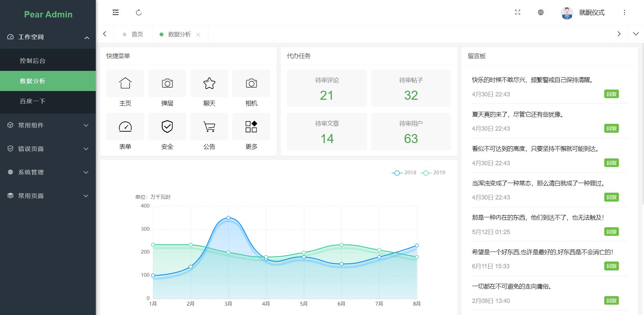Open the 主页 home shortcut icon
Image resolution: width=644 pixels, height=315 pixels.
(125, 83)
